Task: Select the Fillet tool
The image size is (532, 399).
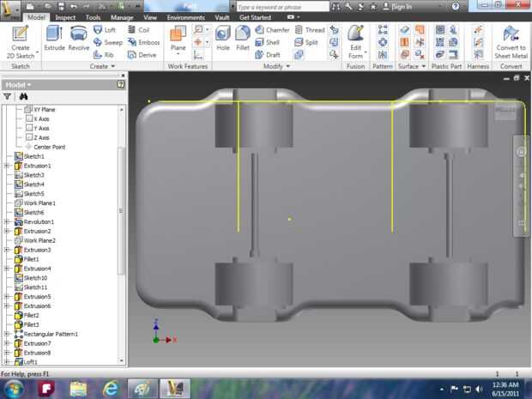Action: pos(243,39)
